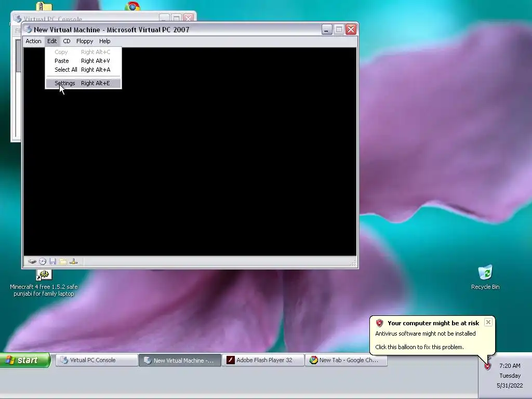Image resolution: width=532 pixels, height=399 pixels.
Task: Dismiss the security risk balloon
Action: (488, 322)
